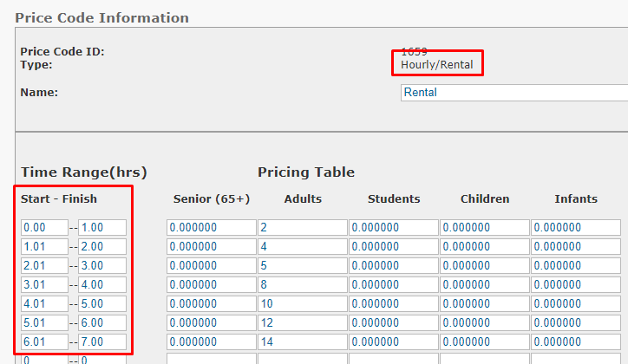Select the Senior field in the 6.01-7.00 row
This screenshot has width=628, height=364.
[x=211, y=342]
